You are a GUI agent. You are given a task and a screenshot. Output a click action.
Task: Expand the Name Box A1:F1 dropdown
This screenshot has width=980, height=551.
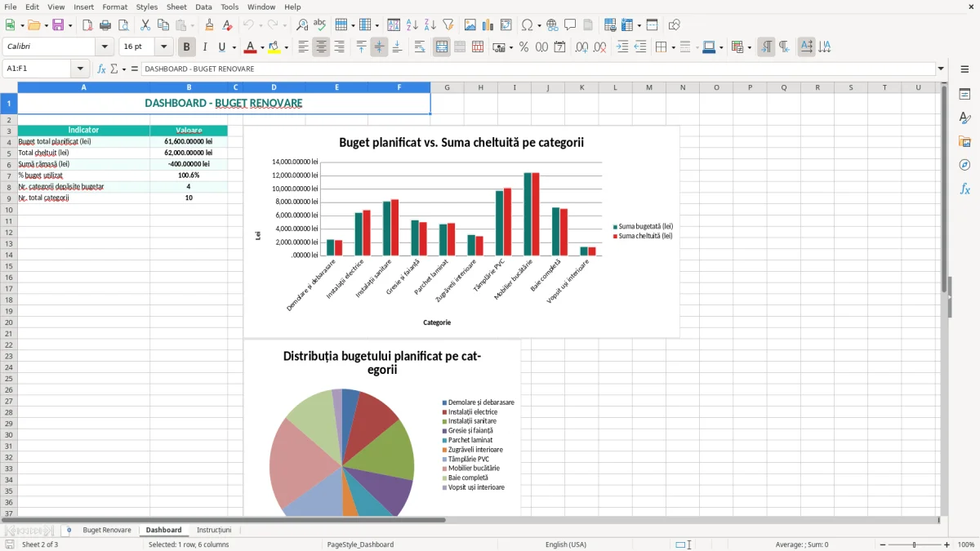pyautogui.click(x=80, y=69)
